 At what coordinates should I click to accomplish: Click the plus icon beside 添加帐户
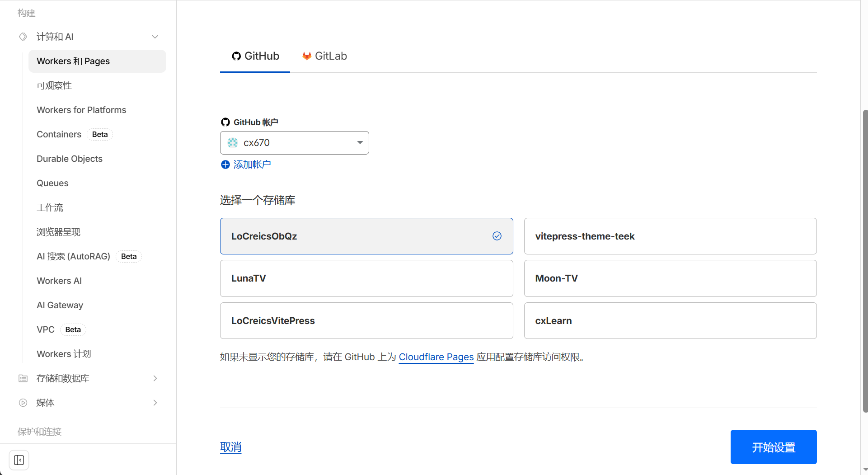[225, 165]
